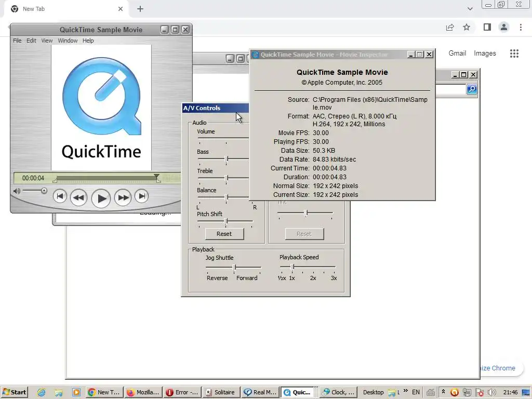This screenshot has height=399, width=532.
Task: Switch to QuickTime taskbar button
Action: pos(298,392)
